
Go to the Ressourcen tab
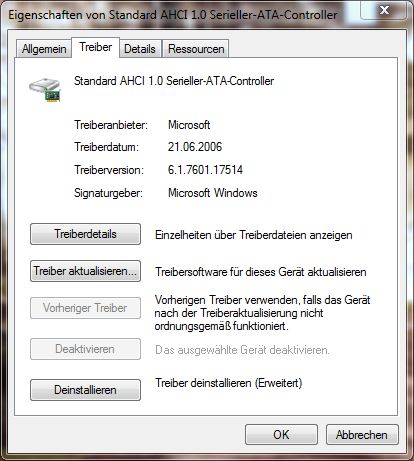click(196, 49)
